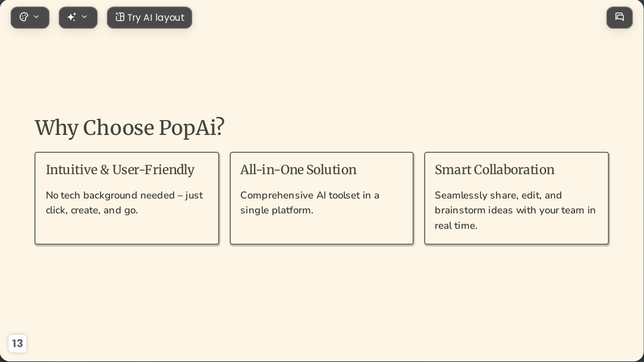Click 'Seamlessly share, edit' description text

point(515,210)
